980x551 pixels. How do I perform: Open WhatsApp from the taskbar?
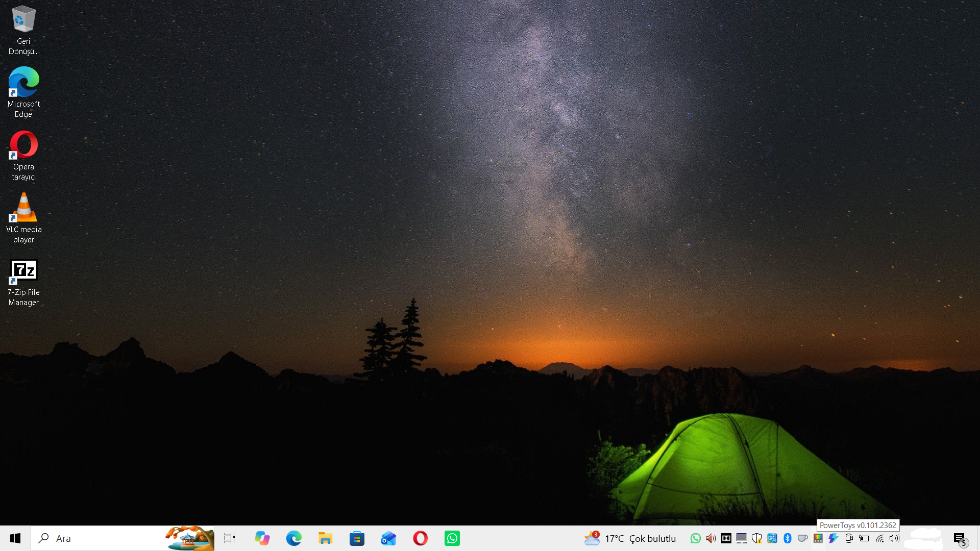[x=452, y=538]
